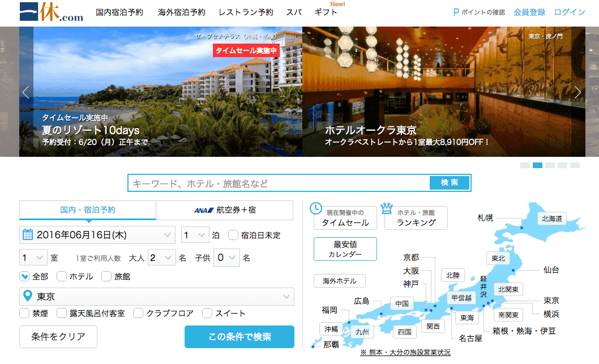Select 沖縄 region on map
Image resolution: width=599 pixels, height=364 pixels.
tap(331, 329)
